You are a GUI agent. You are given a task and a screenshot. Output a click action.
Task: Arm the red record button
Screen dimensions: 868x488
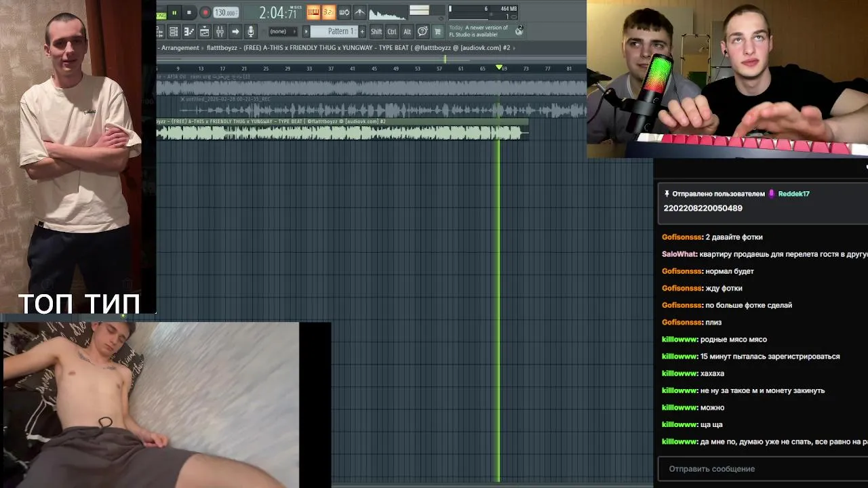tap(205, 12)
